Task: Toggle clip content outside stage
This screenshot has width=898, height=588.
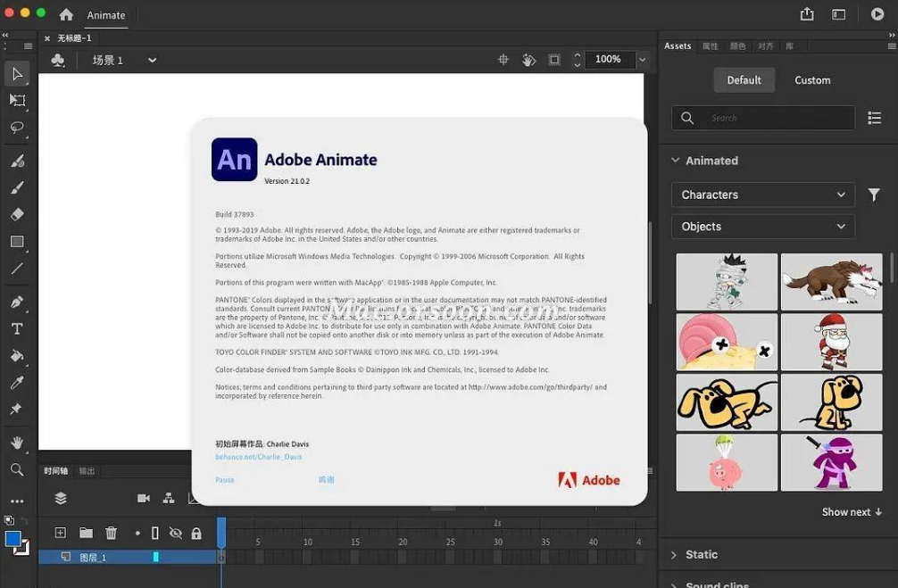Action: pyautogui.click(x=554, y=60)
